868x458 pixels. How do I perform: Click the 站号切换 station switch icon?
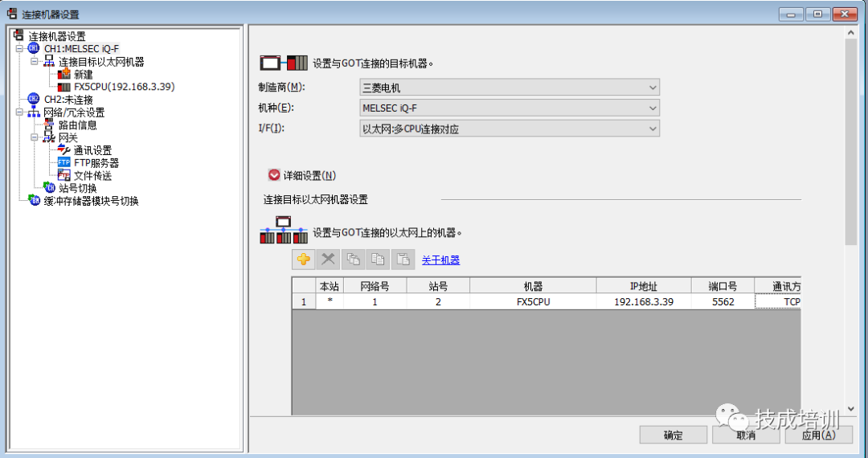pyautogui.click(x=49, y=188)
